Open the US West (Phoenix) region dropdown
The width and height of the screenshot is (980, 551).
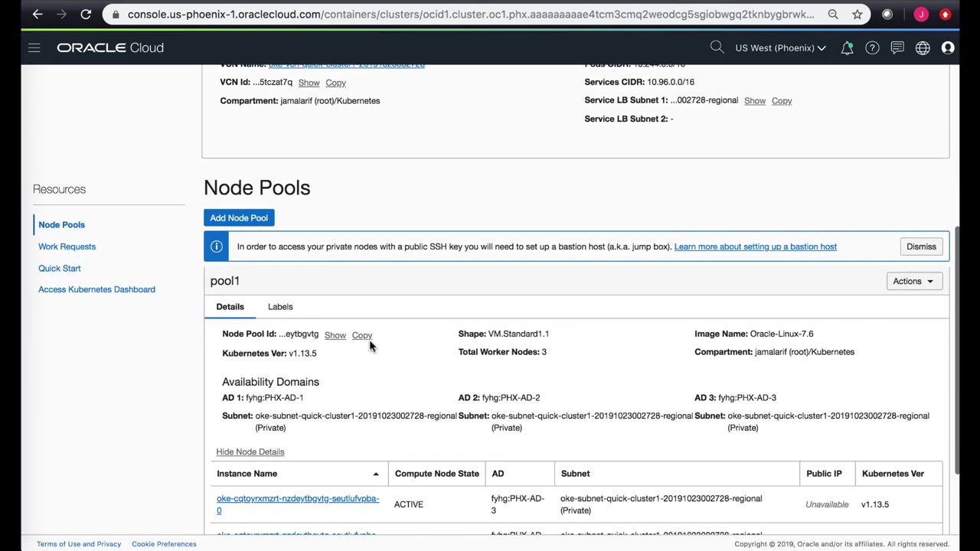pos(780,47)
